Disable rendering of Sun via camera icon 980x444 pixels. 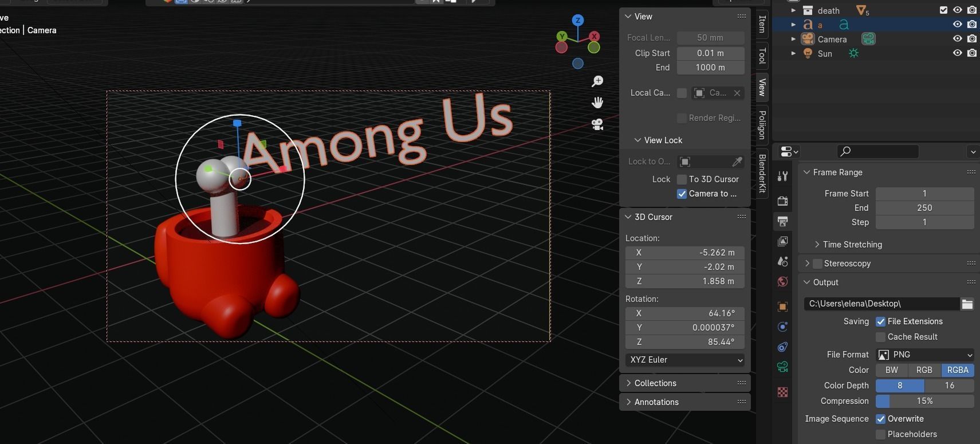(972, 53)
